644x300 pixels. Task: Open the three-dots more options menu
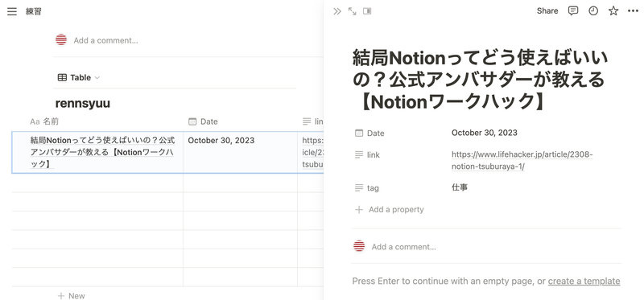point(633,11)
